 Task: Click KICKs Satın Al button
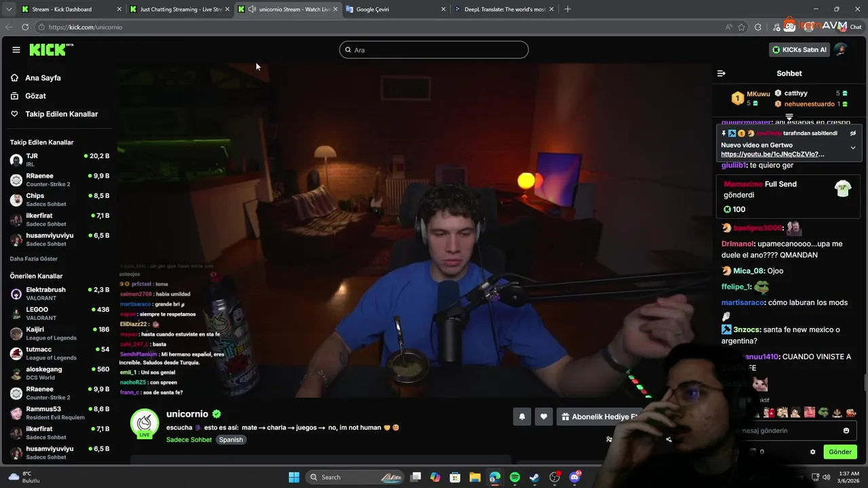coord(800,49)
